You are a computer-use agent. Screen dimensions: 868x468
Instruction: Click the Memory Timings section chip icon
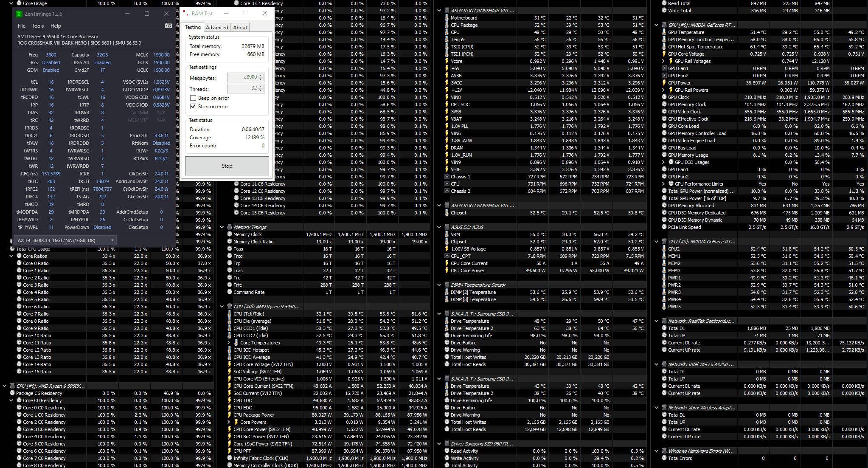click(230, 227)
